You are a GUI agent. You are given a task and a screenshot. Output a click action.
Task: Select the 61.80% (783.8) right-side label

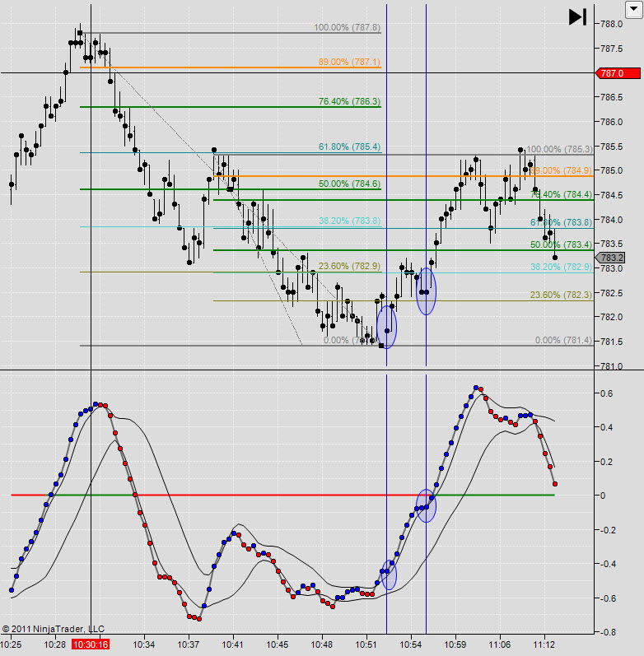pos(561,222)
